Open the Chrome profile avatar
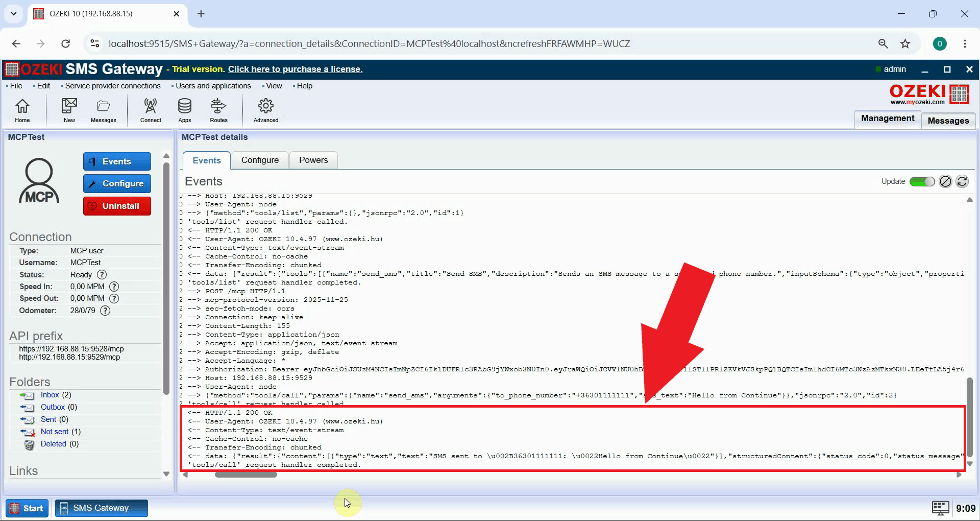The height and width of the screenshot is (521, 980). pos(940,43)
